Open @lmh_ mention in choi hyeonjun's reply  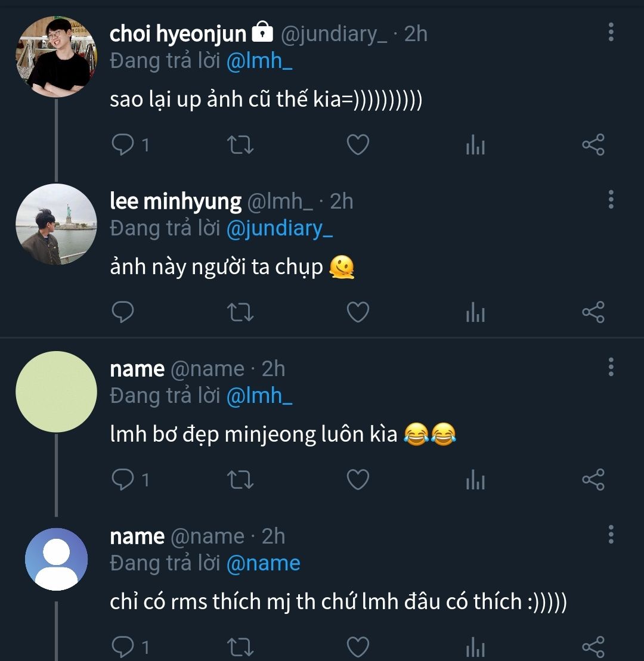click(259, 61)
